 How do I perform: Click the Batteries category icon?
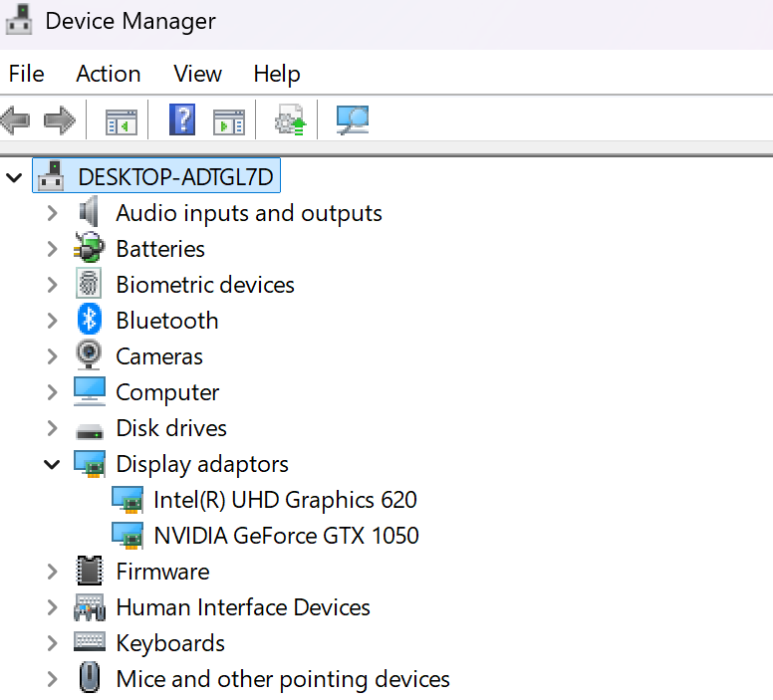click(x=90, y=248)
